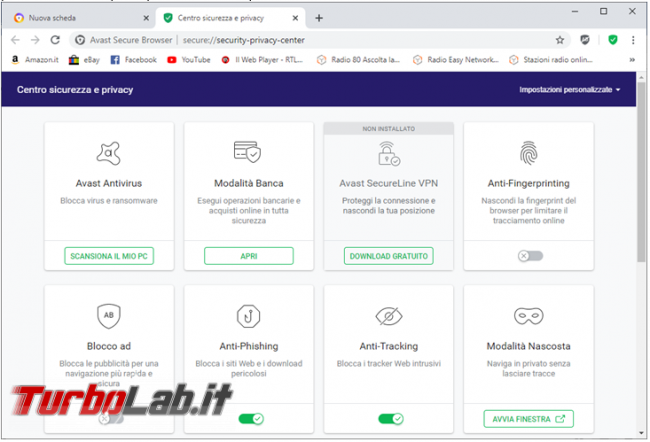This screenshot has height=442, width=650.
Task: Go forward with the forward arrow
Action: (35, 40)
